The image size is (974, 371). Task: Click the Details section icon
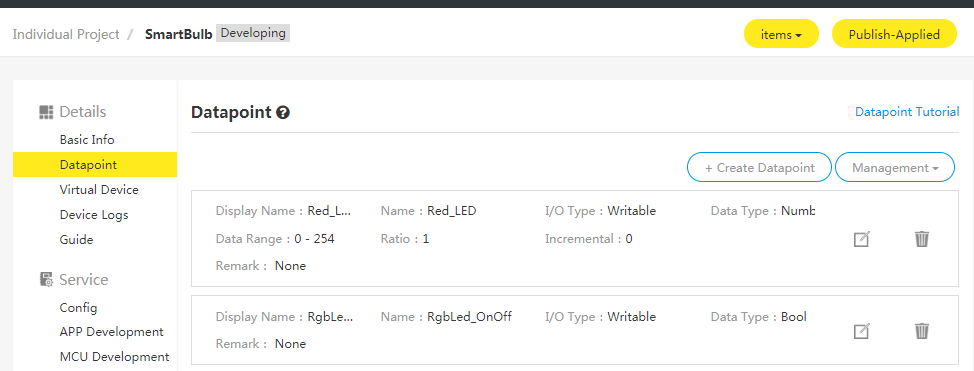(x=46, y=112)
